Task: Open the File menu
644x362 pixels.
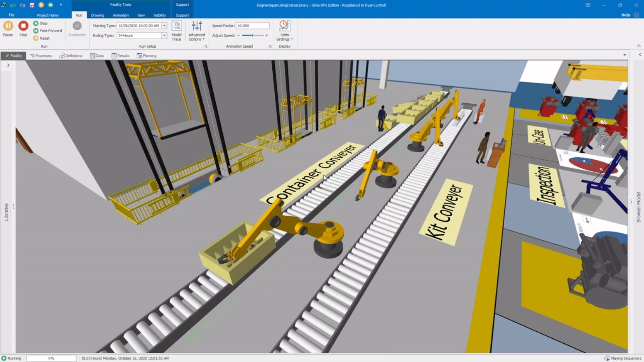Action: click(12, 15)
